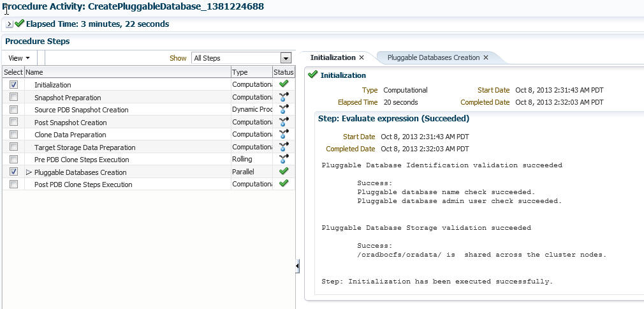Click green success check beside Elapsed Time
Viewport: 644px width, 309px height.
(x=19, y=24)
